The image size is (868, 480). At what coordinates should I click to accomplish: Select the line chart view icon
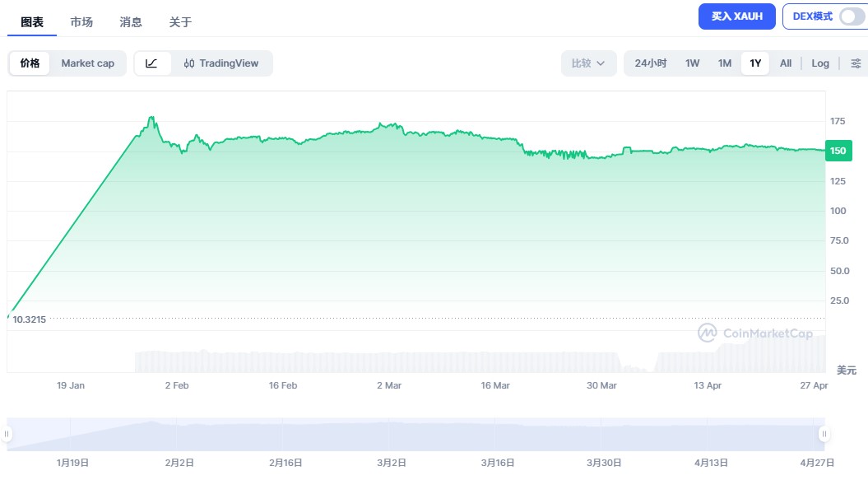click(152, 63)
